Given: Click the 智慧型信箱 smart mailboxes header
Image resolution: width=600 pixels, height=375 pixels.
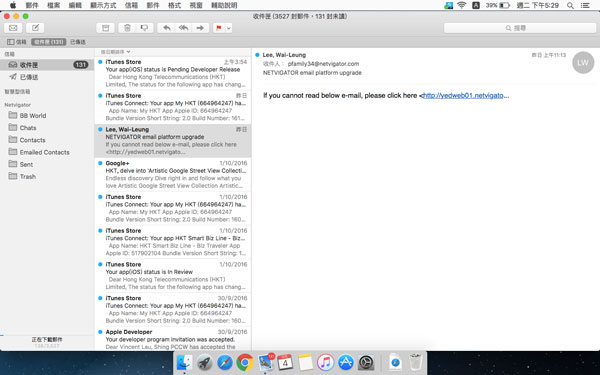Looking at the screenshot, I should coord(17,91).
